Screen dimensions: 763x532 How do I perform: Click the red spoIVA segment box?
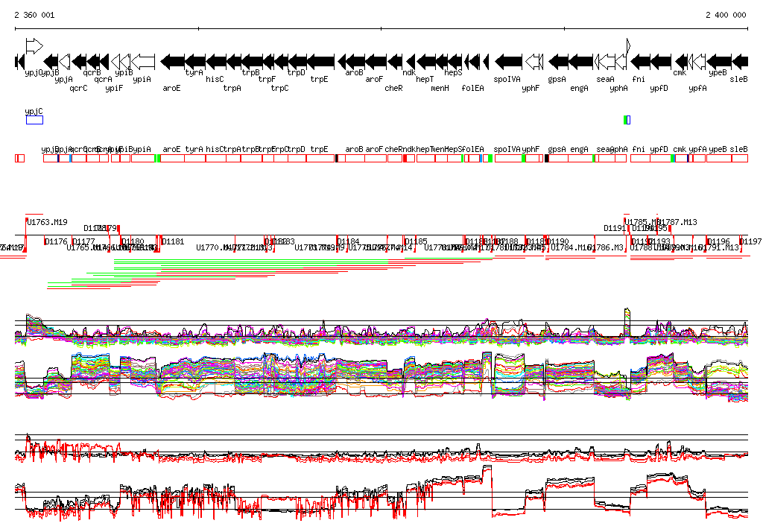(507, 158)
